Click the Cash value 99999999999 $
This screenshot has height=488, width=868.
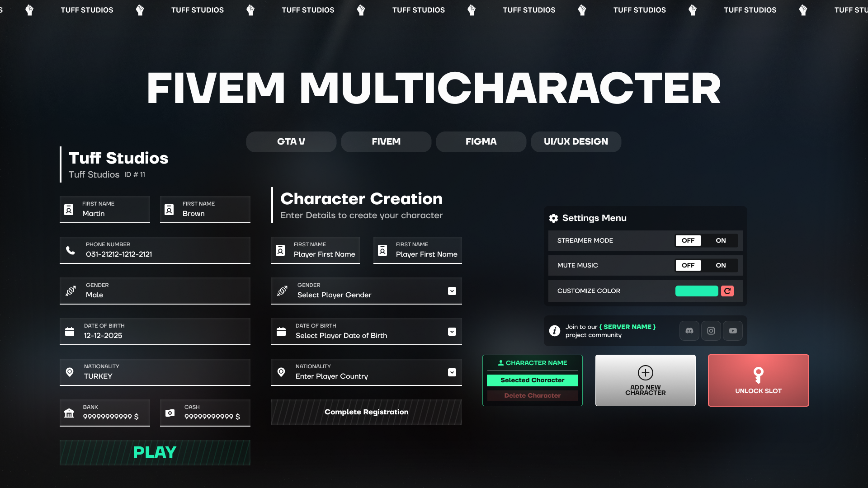[x=212, y=417]
